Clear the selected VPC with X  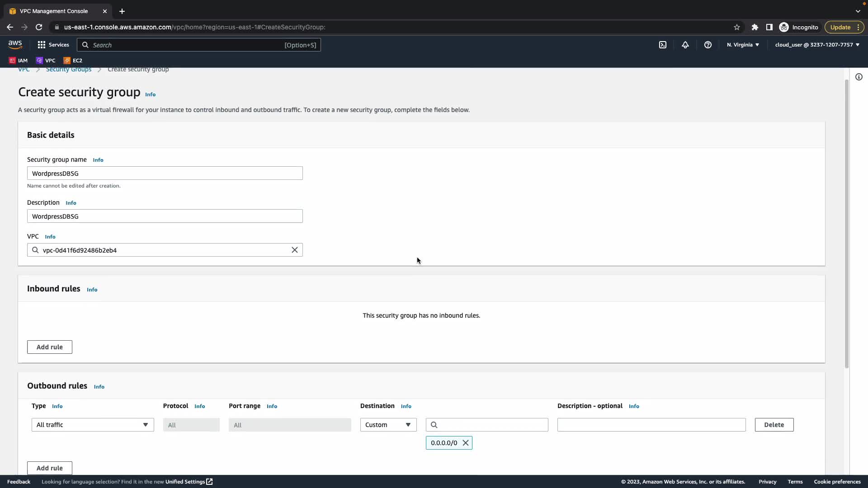295,250
